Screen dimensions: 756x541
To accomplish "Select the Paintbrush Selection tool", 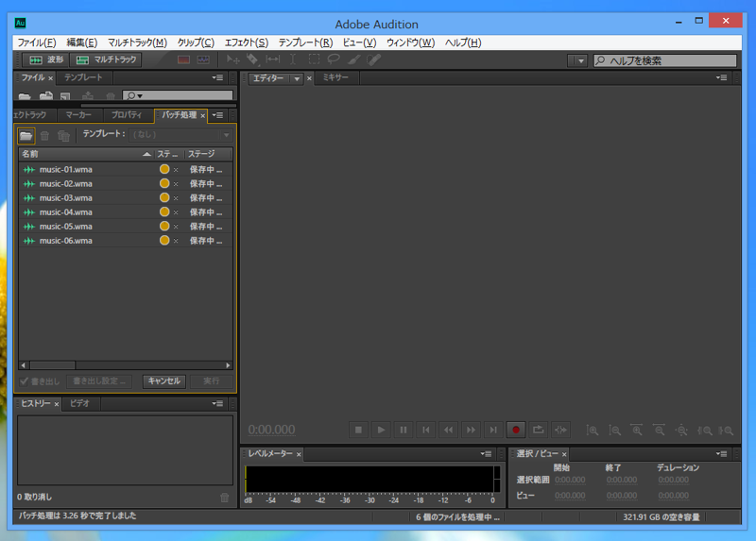I will click(x=353, y=59).
